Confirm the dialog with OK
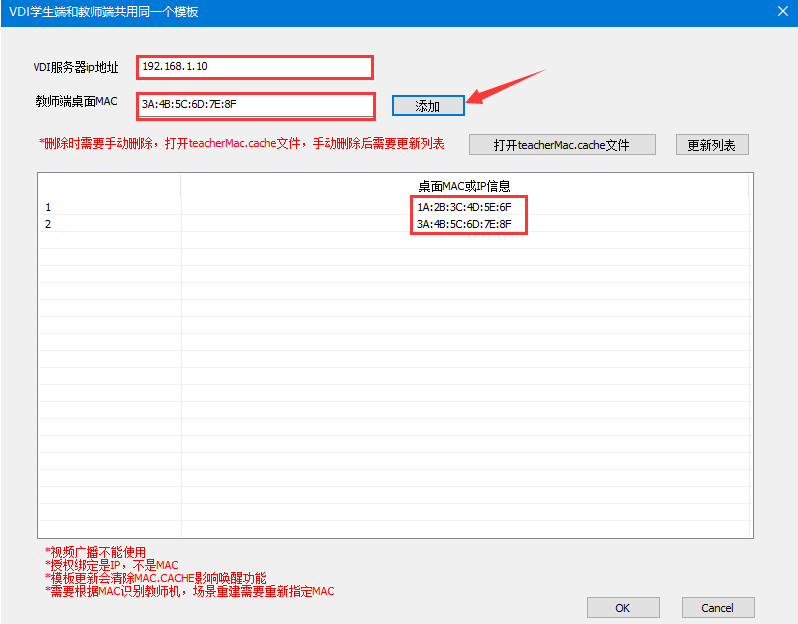Viewport: 798px width, 624px height. 622,607
